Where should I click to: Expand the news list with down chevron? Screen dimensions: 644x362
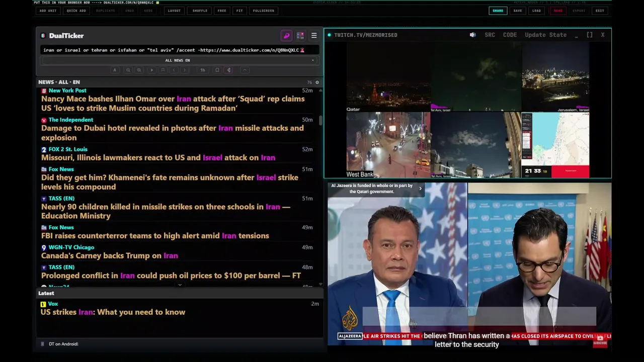pos(180,285)
